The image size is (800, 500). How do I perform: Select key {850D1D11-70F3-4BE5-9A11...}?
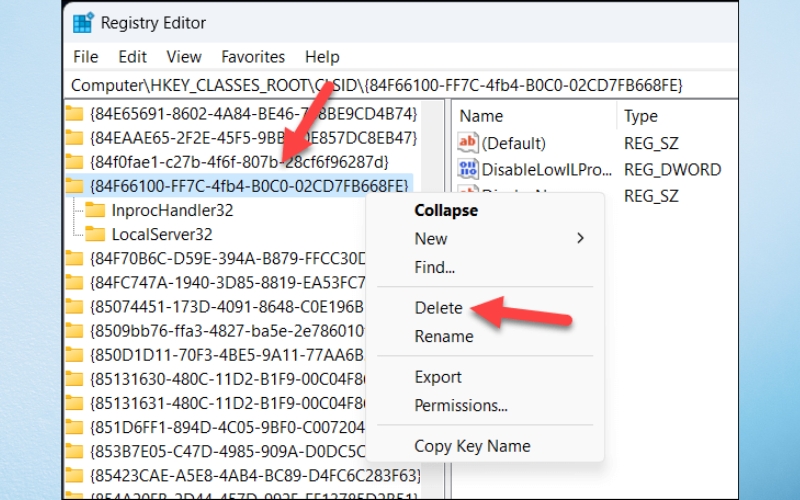228,355
